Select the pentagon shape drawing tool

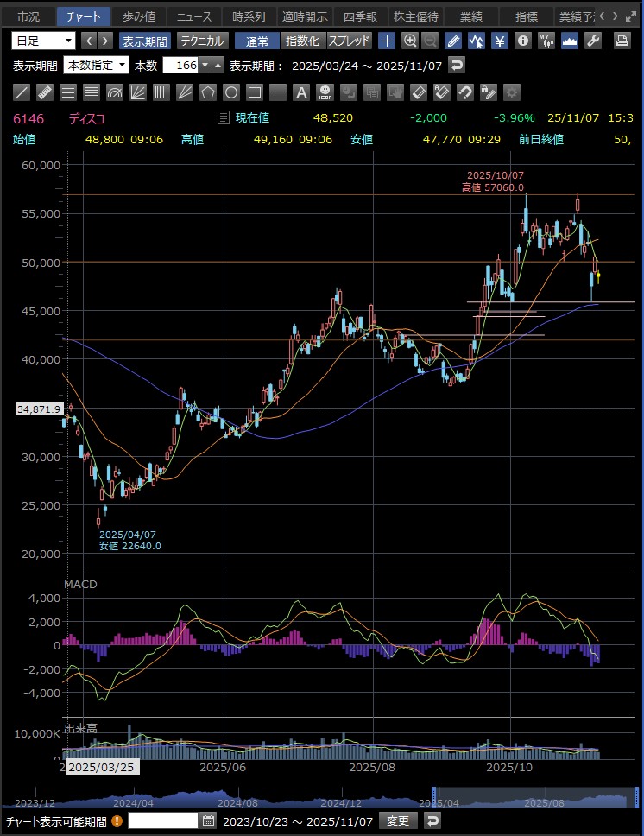208,92
